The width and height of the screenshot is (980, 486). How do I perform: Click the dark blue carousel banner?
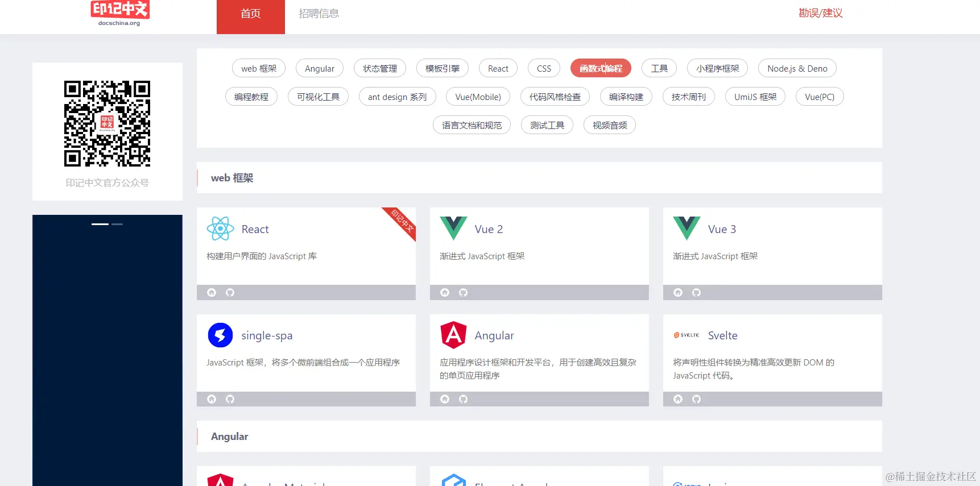(107, 350)
